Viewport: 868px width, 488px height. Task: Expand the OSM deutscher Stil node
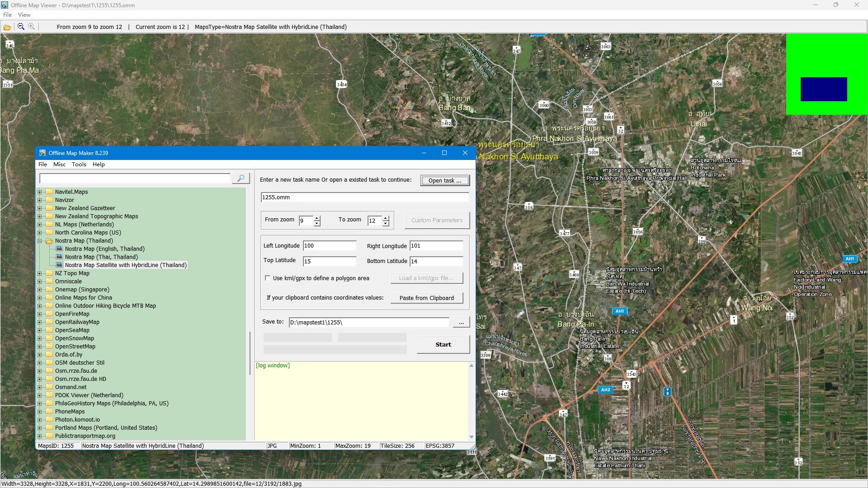(x=40, y=363)
